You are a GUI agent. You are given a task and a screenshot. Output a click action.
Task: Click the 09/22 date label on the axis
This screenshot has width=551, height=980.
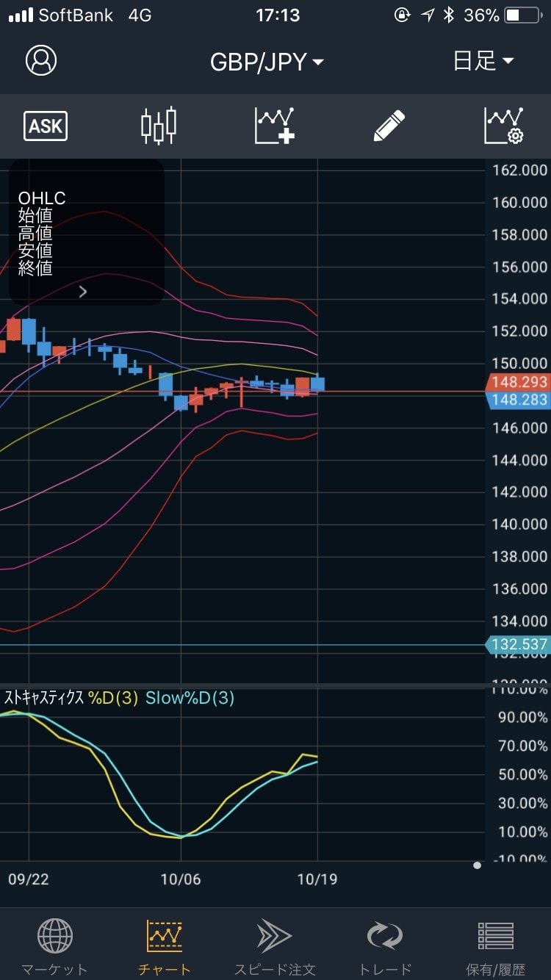pyautogui.click(x=28, y=879)
